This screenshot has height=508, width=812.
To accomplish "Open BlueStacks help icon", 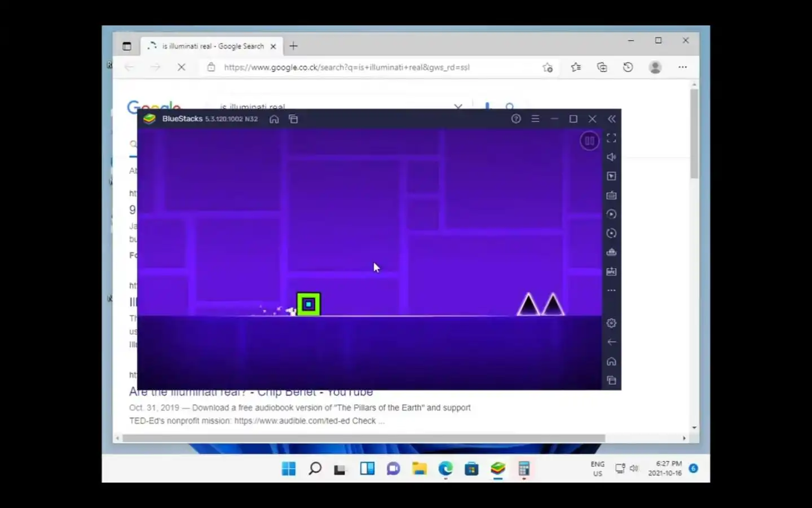I will (x=516, y=119).
